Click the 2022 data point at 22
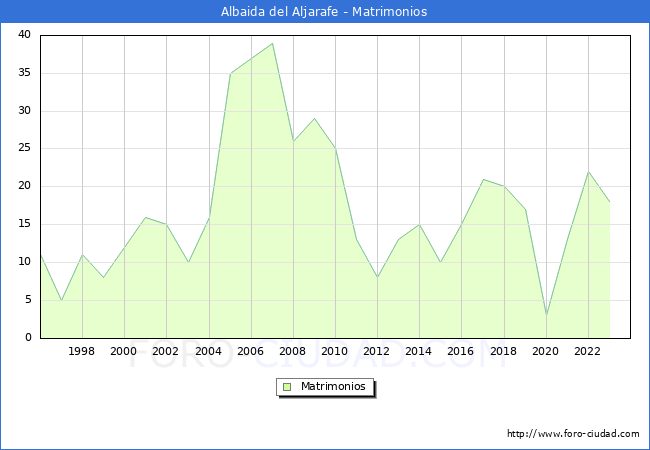 (x=588, y=172)
